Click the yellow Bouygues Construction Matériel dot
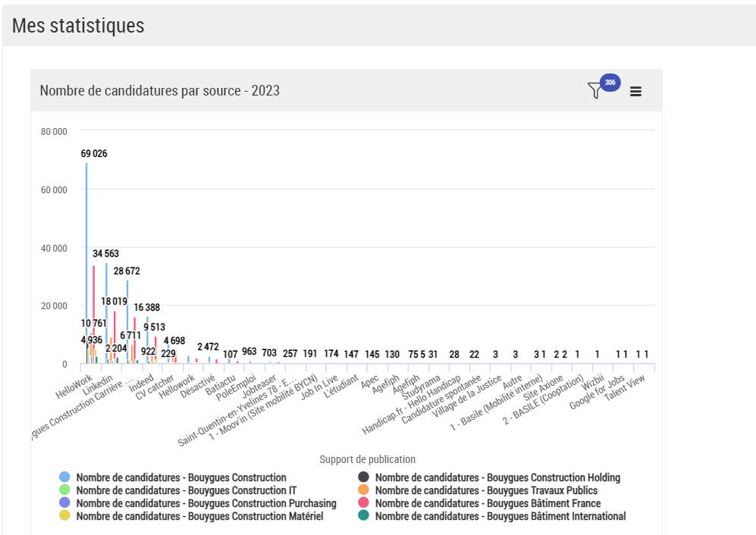The height and width of the screenshot is (535, 756). 64,516
